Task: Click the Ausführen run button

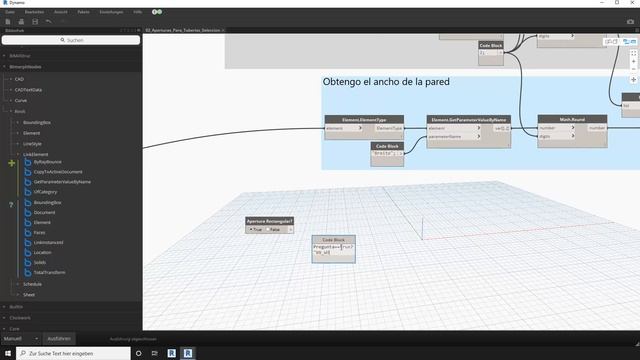Action: click(59, 339)
